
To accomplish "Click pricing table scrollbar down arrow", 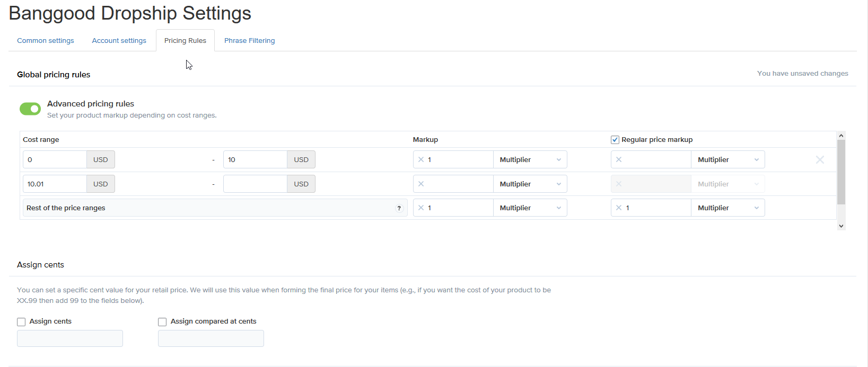I will click(841, 226).
